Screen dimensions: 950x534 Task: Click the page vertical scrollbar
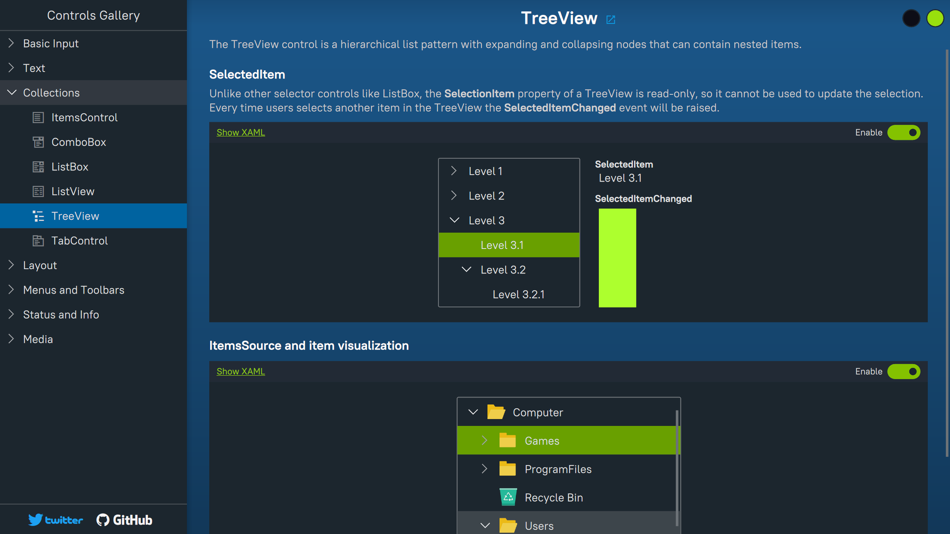pos(947,253)
